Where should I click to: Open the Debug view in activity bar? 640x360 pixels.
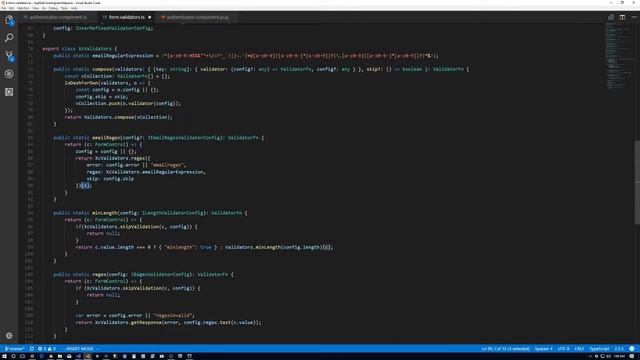click(9, 74)
